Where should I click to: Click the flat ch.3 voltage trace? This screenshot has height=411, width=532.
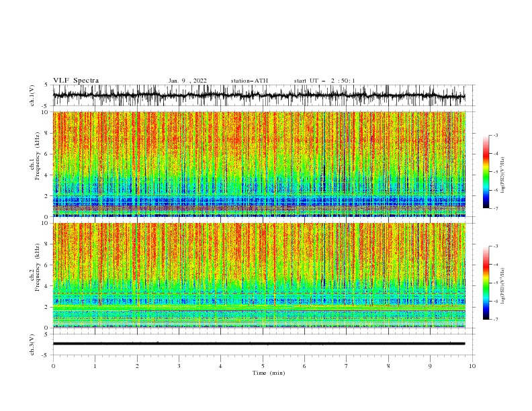click(259, 344)
